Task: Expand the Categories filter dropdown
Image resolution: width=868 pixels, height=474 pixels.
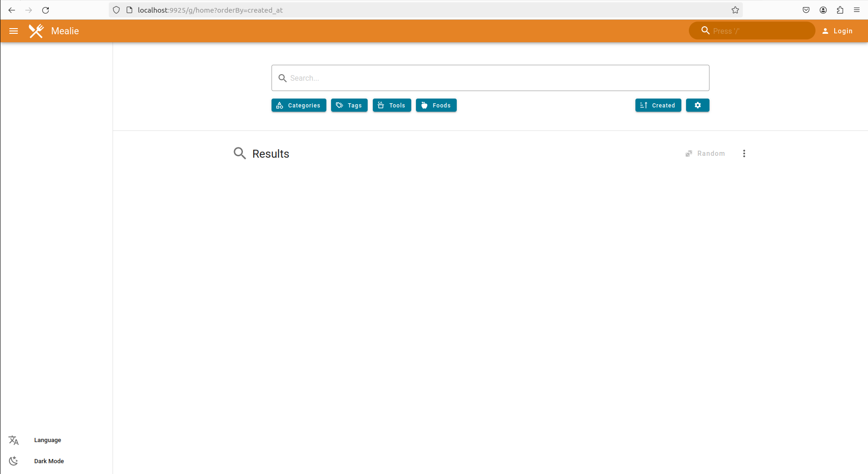Action: click(299, 105)
